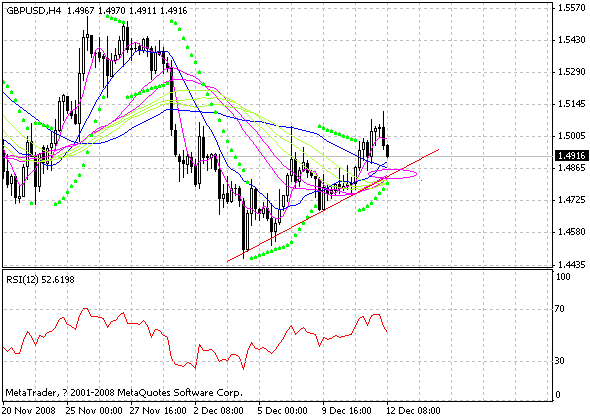This screenshot has width=590, height=418.
Task: Click the 1.4865 price scale label
Action: (x=572, y=168)
